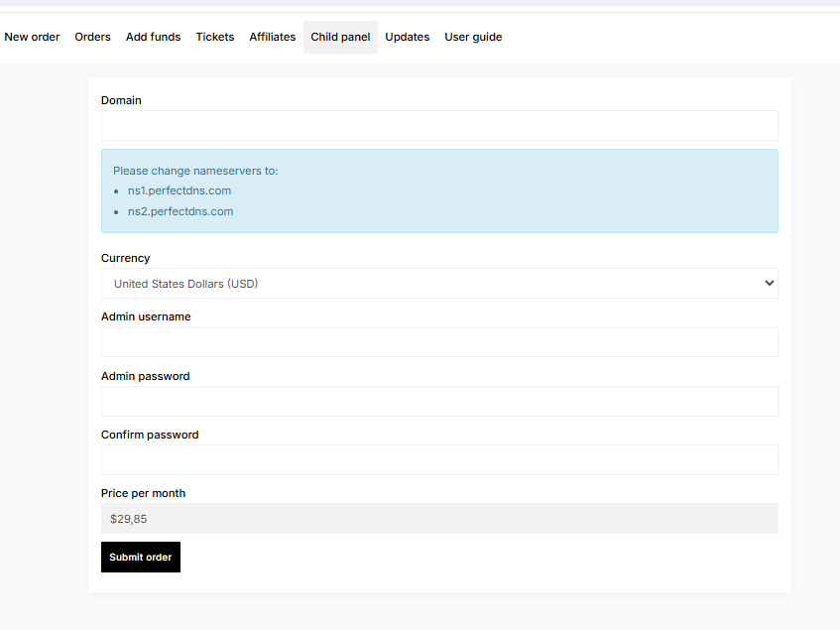Select the Confirm password field
The height and width of the screenshot is (630, 840).
[439, 460]
